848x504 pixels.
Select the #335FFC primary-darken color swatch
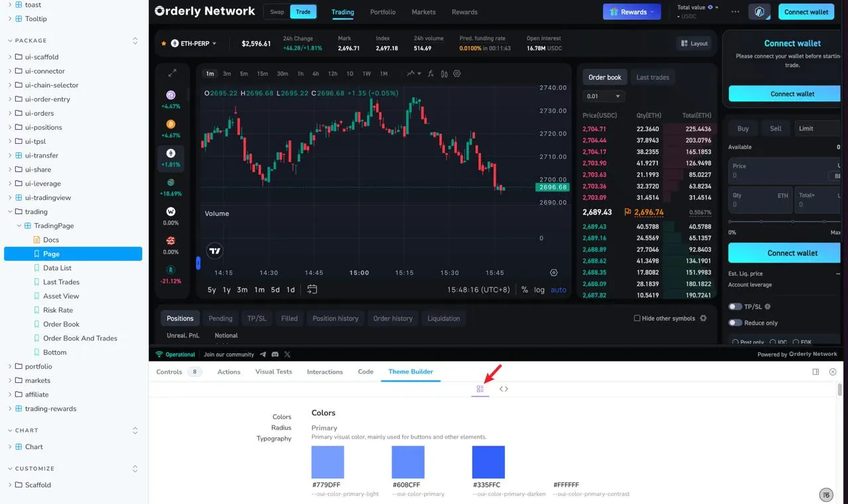coord(488,462)
